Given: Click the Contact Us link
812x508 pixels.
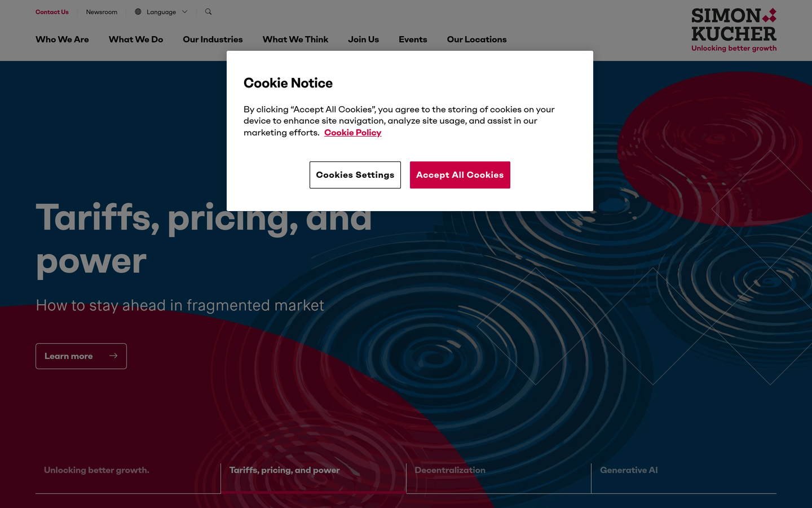Looking at the screenshot, I should [x=52, y=12].
